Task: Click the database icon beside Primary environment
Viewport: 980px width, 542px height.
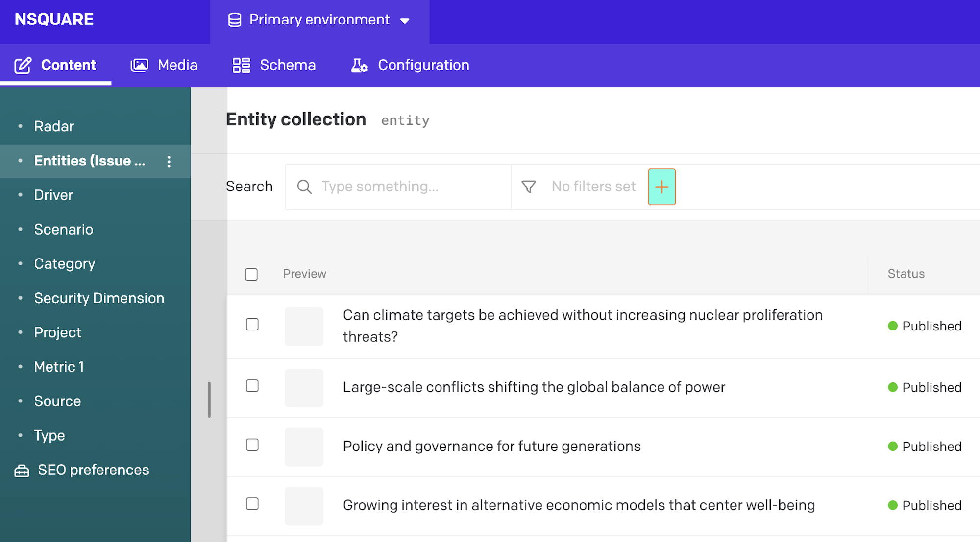Action: point(235,20)
